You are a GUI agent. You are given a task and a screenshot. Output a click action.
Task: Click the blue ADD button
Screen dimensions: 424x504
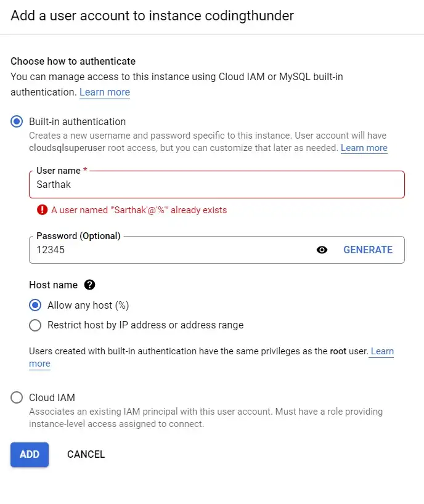[x=30, y=455]
